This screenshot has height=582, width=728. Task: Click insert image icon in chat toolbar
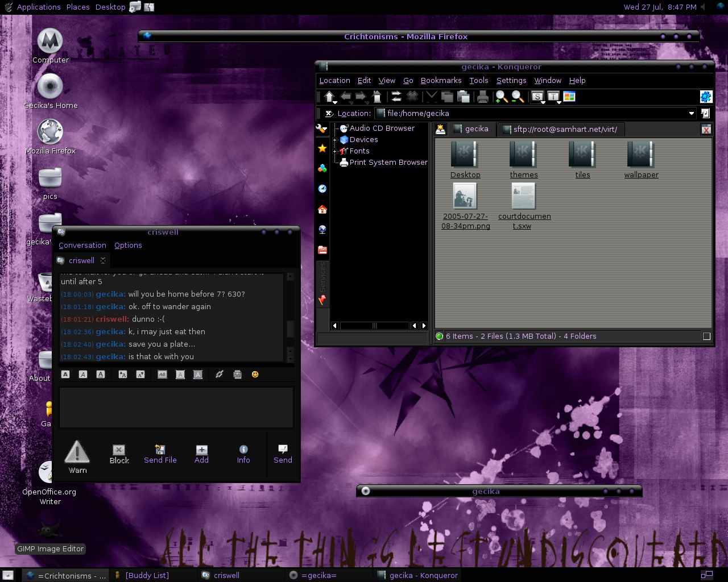[237, 375]
